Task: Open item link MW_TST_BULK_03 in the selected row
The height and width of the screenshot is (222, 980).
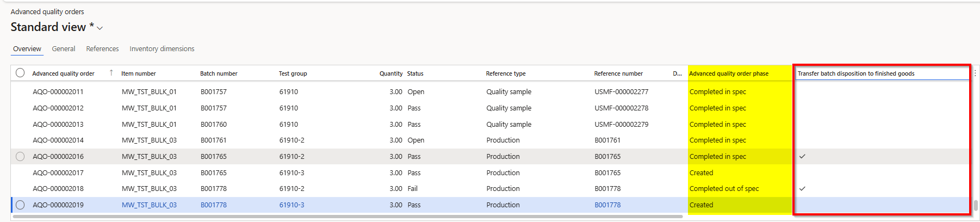Action: click(x=149, y=205)
